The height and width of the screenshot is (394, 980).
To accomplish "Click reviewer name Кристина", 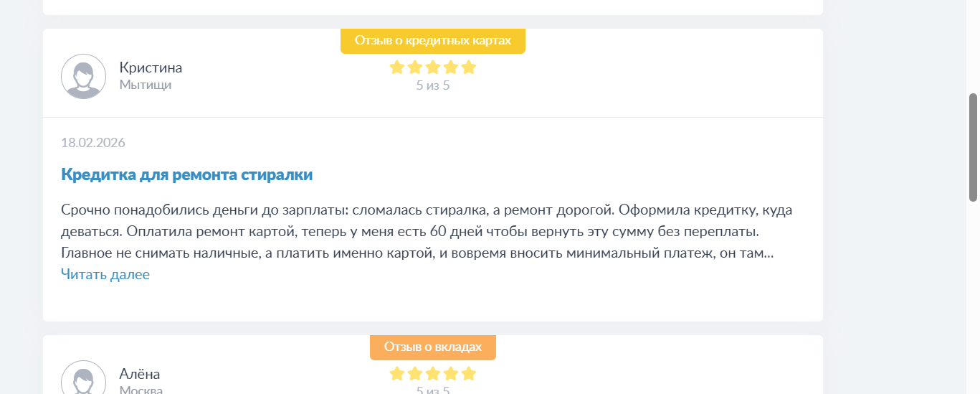I will tap(151, 67).
